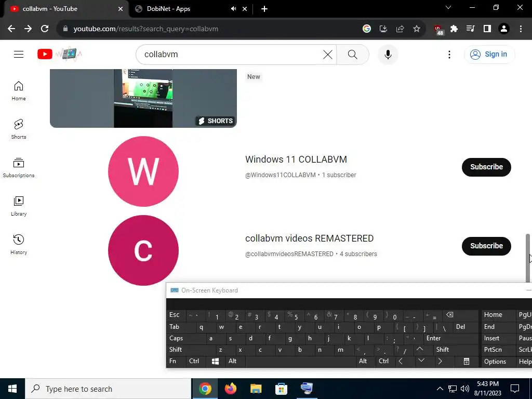Viewport: 532px width, 399px height.
Task: Open the YouTube guide hamburger menu
Action: 19,54
